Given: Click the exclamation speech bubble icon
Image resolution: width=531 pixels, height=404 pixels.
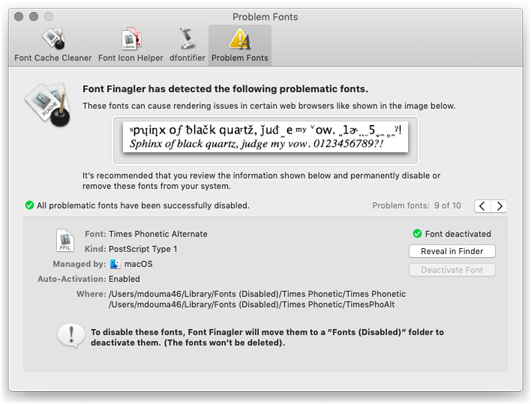Looking at the screenshot, I should 71,335.
